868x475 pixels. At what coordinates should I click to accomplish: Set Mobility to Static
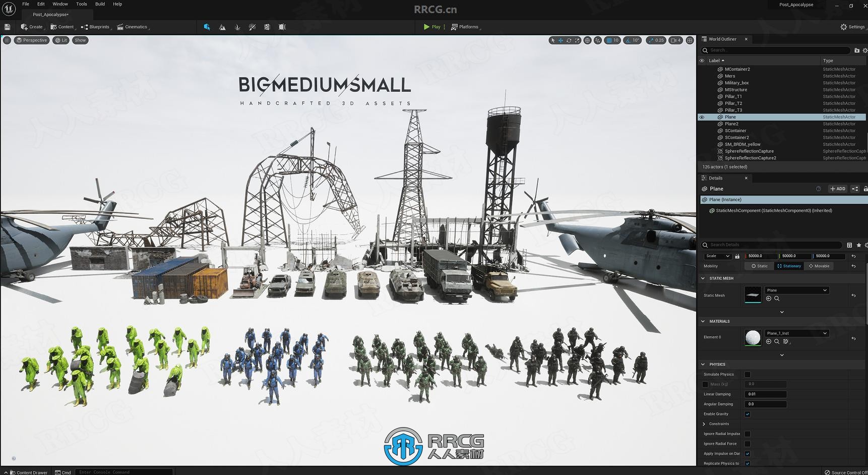tap(760, 266)
